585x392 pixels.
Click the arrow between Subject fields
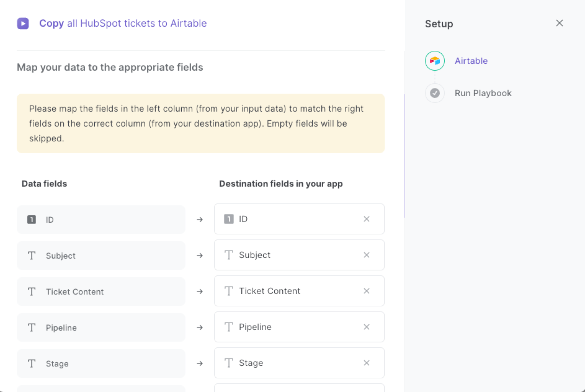pyautogui.click(x=200, y=255)
